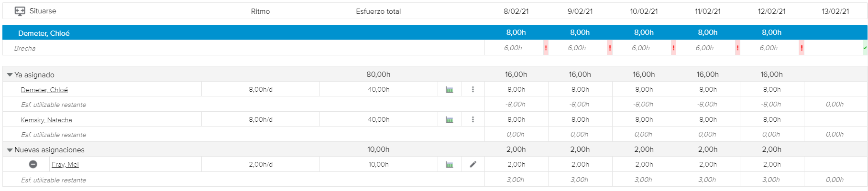Viewport: 868px width, 191px height.
Task: Click the Esfuerzo total column header
Action: [x=378, y=11]
